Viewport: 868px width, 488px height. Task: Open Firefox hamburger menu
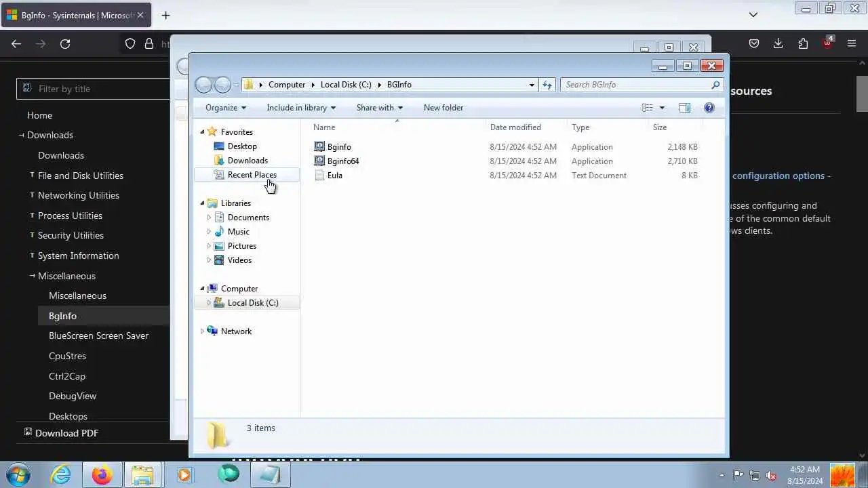(852, 44)
